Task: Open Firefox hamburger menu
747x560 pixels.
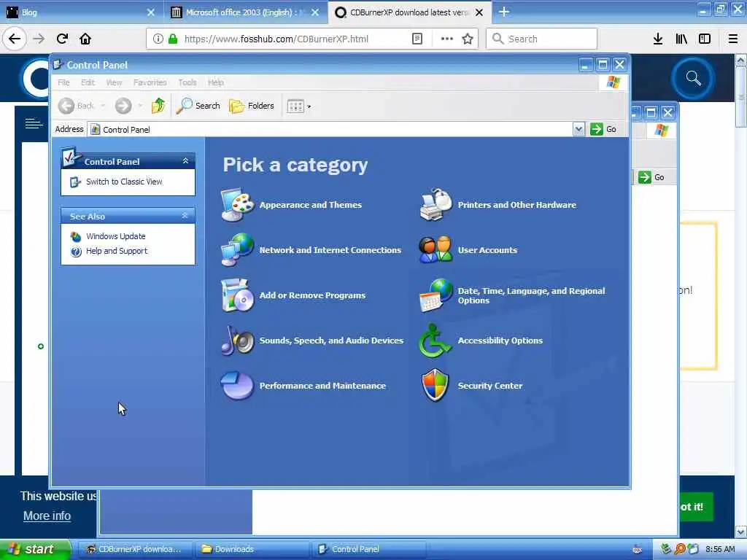Action: 732,39
